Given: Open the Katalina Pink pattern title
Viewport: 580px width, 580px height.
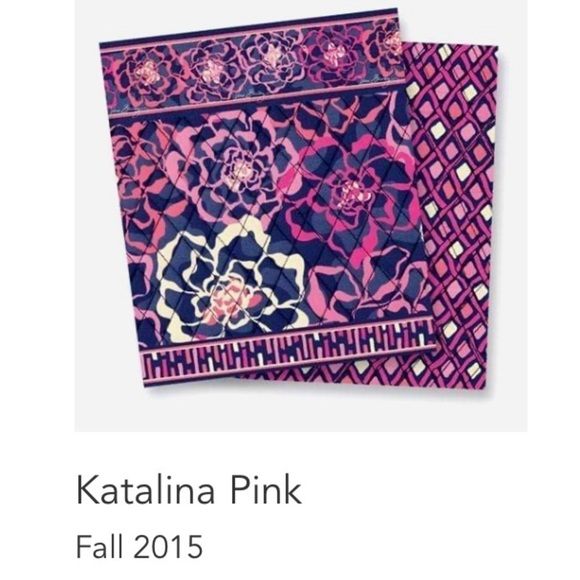Looking at the screenshot, I should click(x=189, y=490).
